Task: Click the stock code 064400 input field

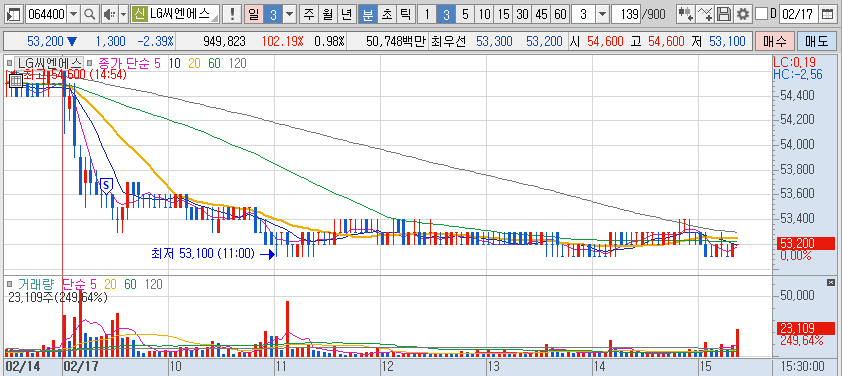Action: pyautogui.click(x=46, y=14)
